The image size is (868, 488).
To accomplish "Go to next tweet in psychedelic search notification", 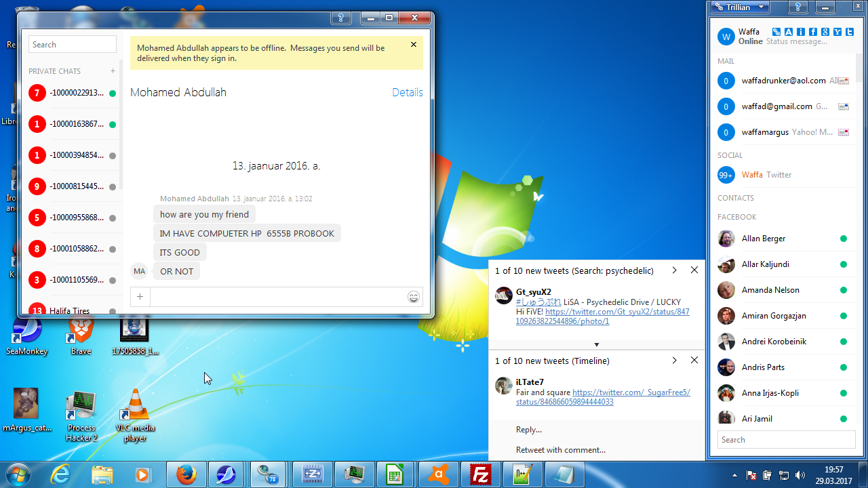I will [674, 270].
